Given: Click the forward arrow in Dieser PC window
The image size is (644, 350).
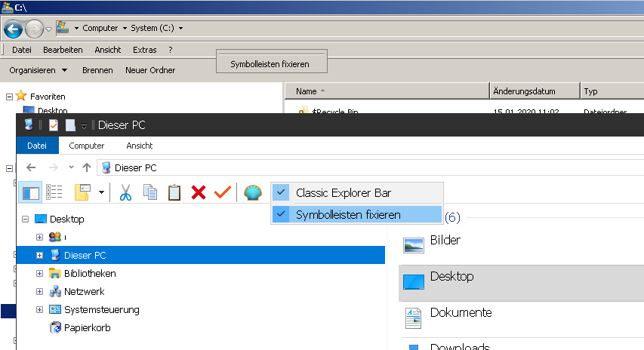Looking at the screenshot, I should [54, 167].
